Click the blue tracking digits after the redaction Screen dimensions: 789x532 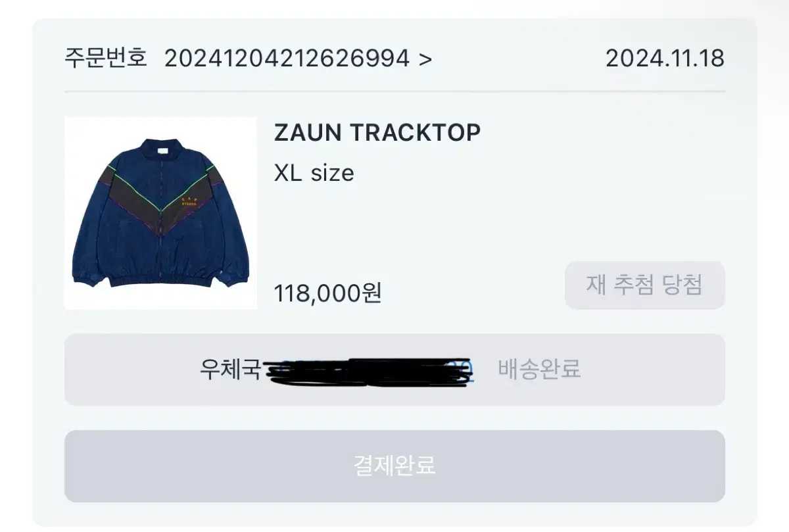(x=466, y=370)
